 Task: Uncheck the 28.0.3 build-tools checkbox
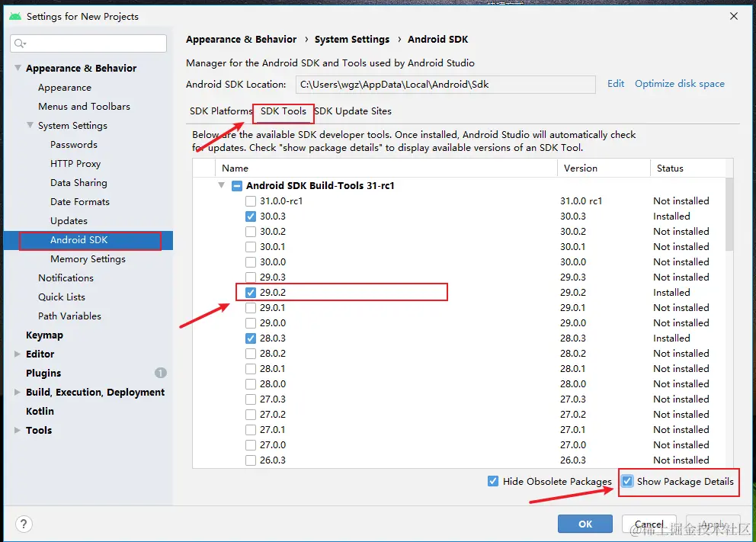251,338
